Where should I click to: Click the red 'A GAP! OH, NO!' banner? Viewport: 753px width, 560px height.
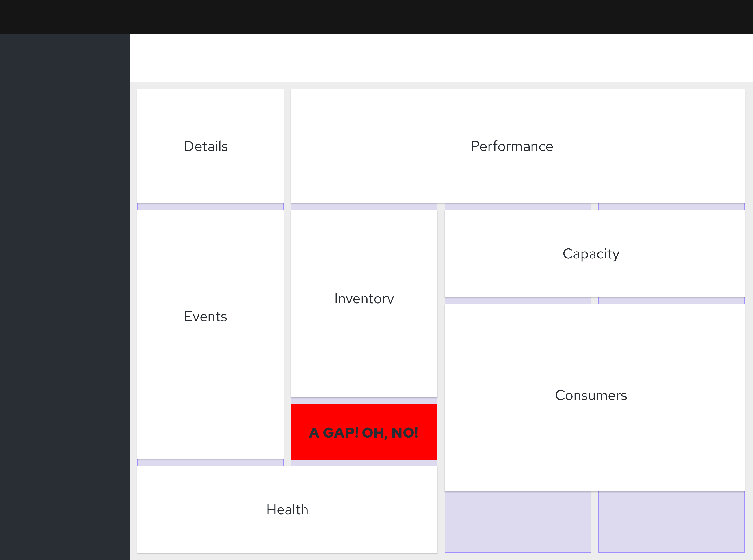[x=364, y=432]
